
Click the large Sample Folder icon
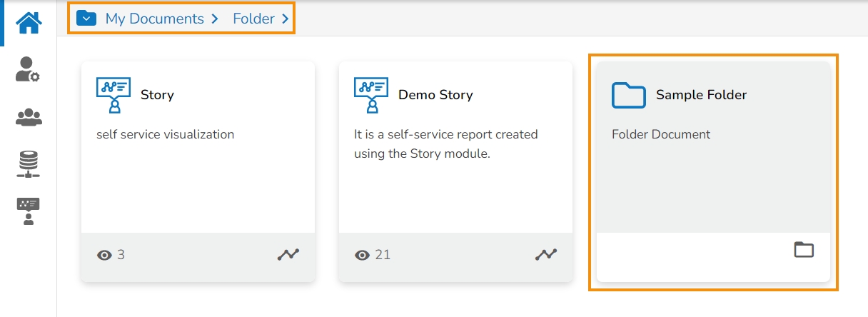628,95
